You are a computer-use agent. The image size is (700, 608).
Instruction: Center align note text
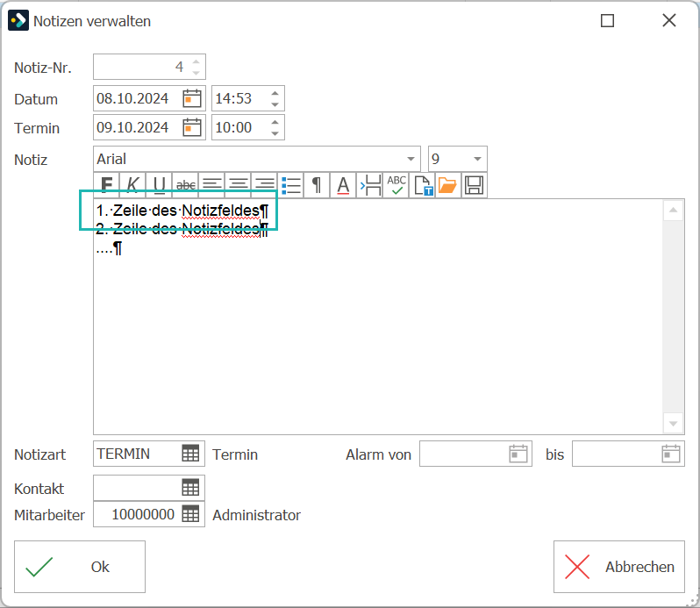(238, 185)
